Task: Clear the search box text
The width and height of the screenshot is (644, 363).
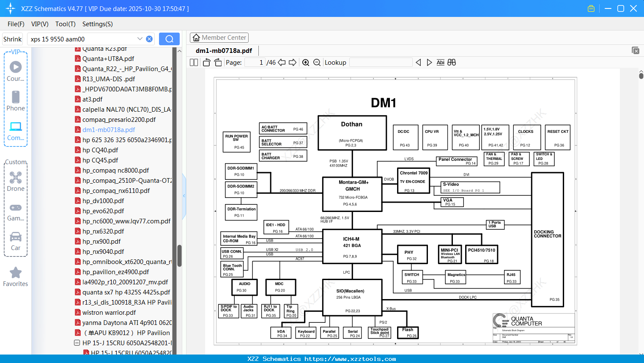Action: tap(149, 39)
